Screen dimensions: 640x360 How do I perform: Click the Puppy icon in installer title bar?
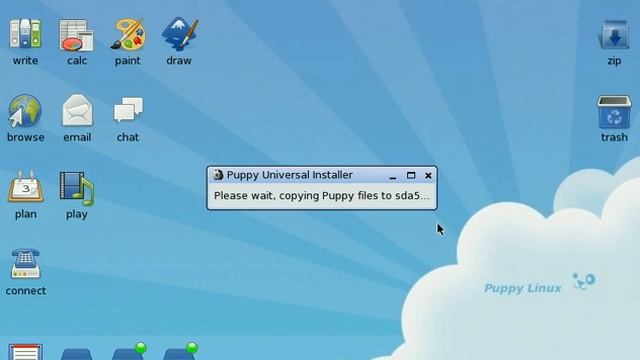[218, 175]
